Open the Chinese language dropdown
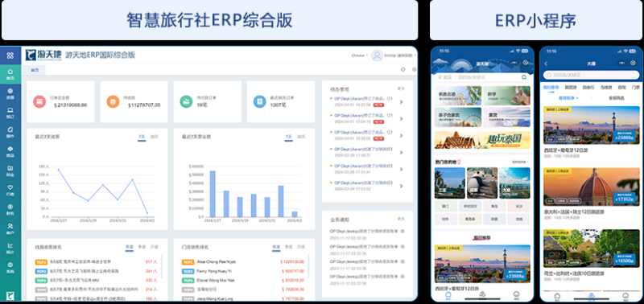Image resolution: width=644 pixels, height=304 pixels. [359, 55]
